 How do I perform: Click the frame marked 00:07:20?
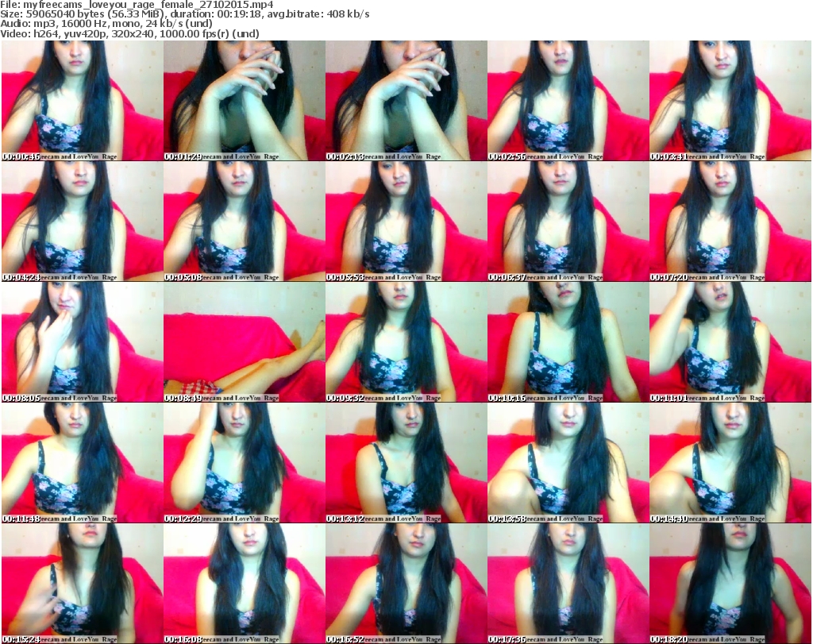(730, 222)
